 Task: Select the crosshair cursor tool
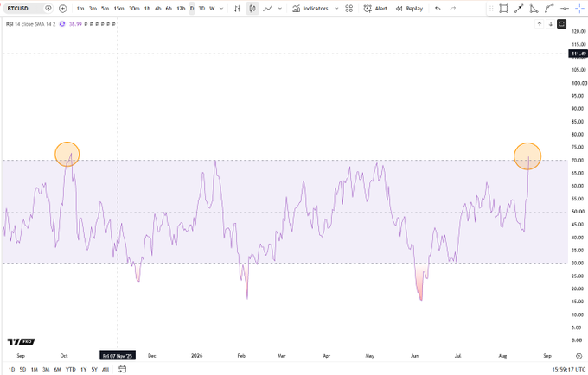click(579, 9)
